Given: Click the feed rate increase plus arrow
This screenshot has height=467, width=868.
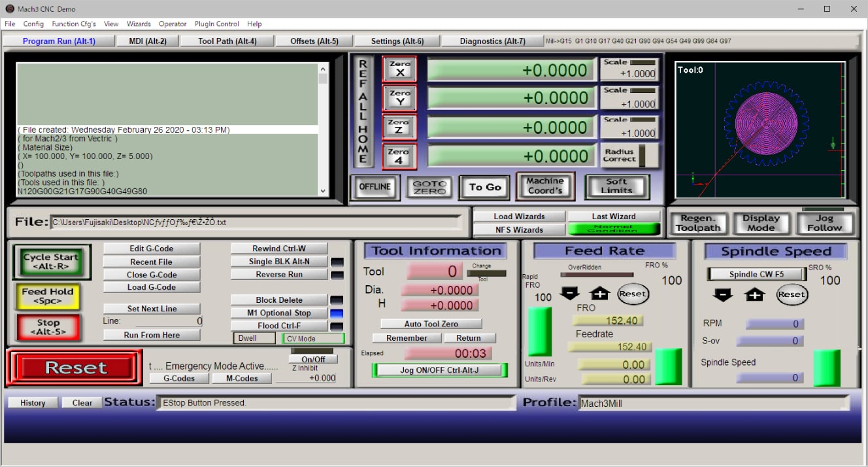Looking at the screenshot, I should click(600, 294).
